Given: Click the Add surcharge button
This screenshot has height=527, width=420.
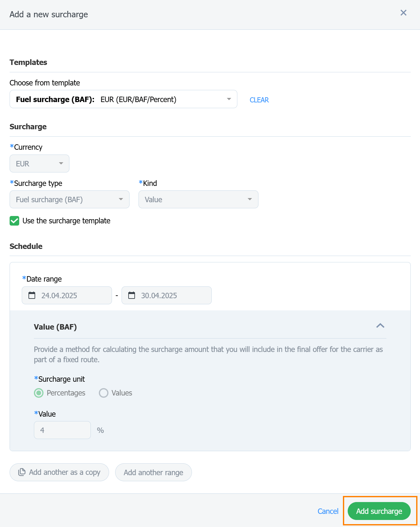Looking at the screenshot, I should [x=379, y=511].
